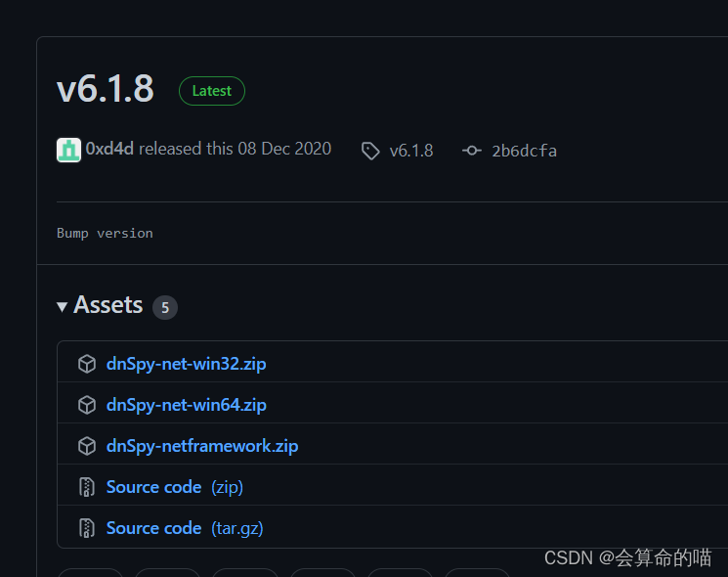This screenshot has height=577, width=728.
Task: Click the release date 08 Dec 2020
Action: point(284,149)
